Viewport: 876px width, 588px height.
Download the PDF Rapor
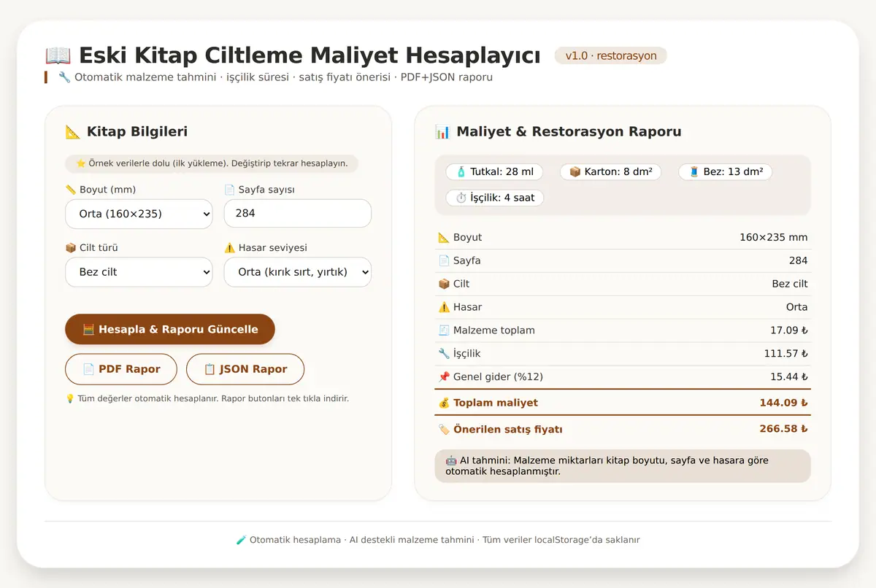pos(121,369)
